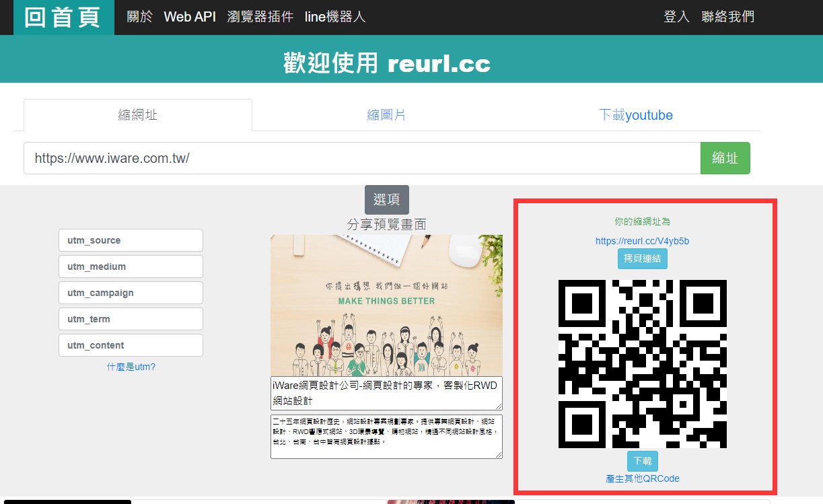Open the 什麼是utm? help link
Image resolution: width=823 pixels, height=504 pixels.
[131, 367]
